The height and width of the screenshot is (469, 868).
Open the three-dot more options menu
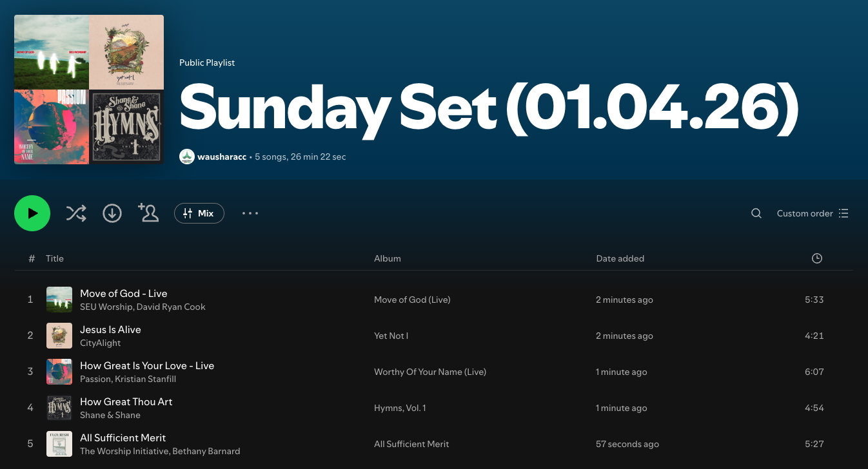[x=250, y=213]
